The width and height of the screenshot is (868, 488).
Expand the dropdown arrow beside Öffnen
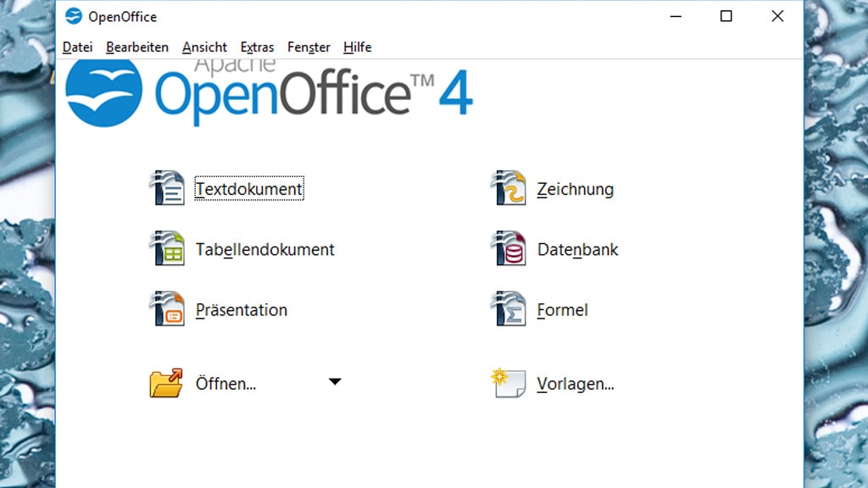click(x=335, y=382)
